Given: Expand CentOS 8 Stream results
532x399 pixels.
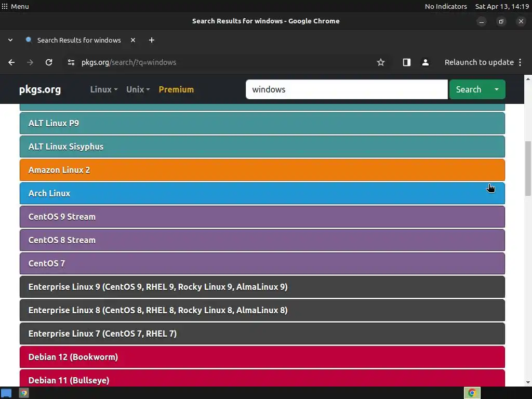Looking at the screenshot, I should tap(262, 240).
